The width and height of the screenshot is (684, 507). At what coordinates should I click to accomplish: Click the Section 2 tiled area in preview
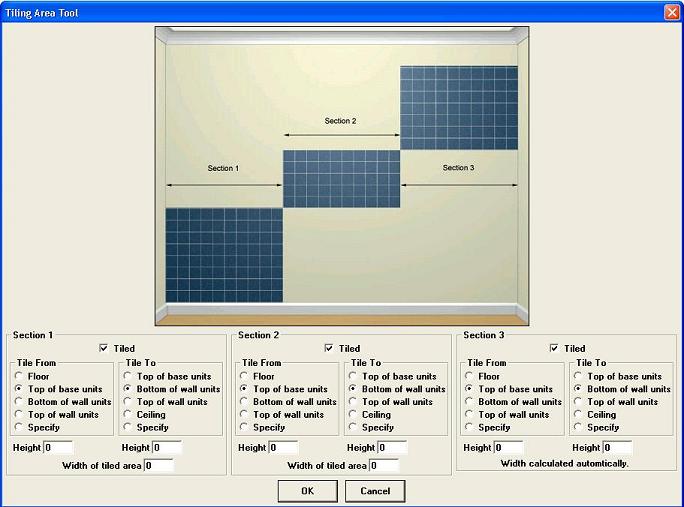tap(342, 179)
